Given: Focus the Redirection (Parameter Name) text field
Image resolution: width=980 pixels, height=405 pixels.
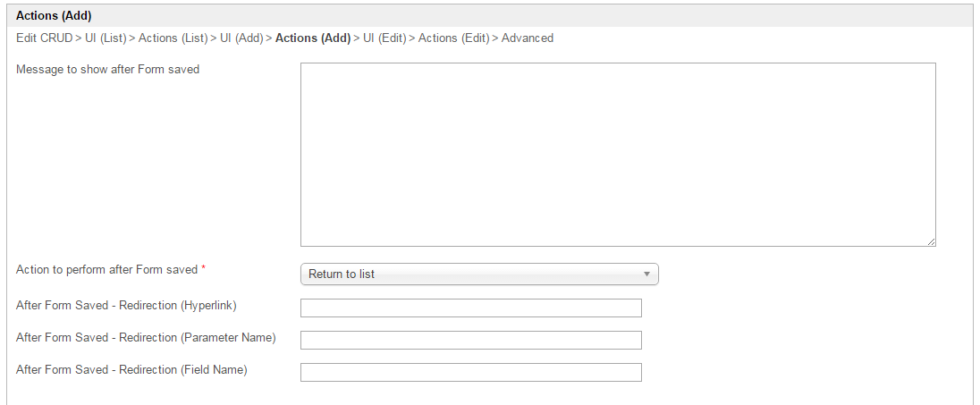Looking at the screenshot, I should click(x=470, y=341).
